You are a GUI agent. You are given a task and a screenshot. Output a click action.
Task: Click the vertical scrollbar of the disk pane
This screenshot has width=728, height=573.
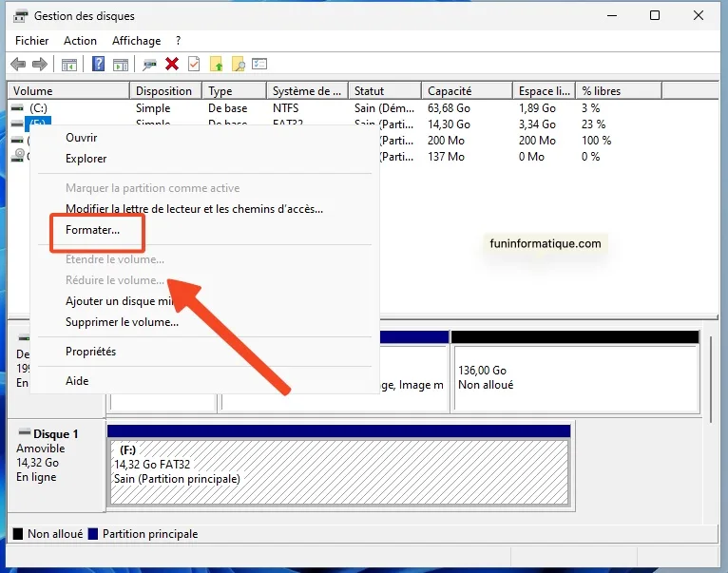tap(711, 378)
